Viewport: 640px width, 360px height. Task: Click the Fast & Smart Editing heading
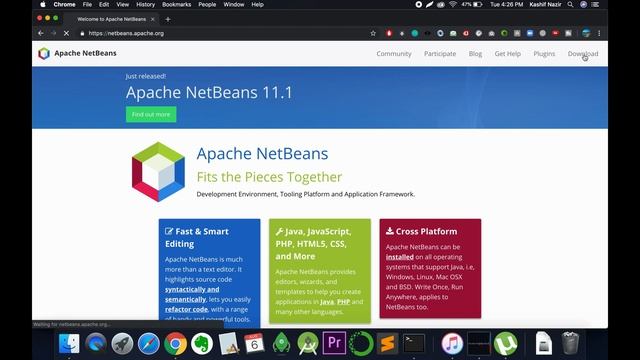(x=197, y=238)
